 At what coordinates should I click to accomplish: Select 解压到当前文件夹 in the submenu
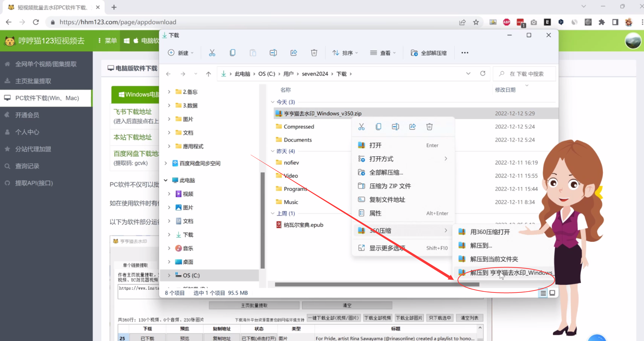click(494, 259)
